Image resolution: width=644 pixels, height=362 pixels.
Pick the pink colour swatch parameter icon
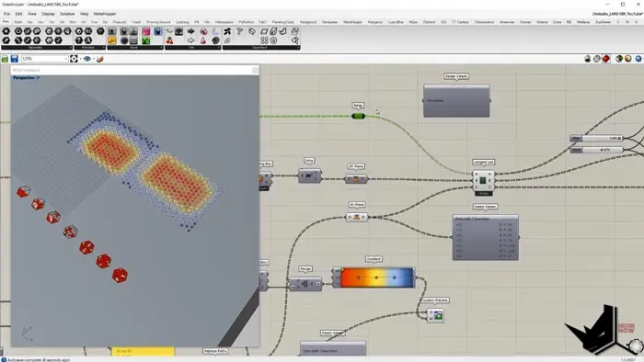tap(145, 31)
